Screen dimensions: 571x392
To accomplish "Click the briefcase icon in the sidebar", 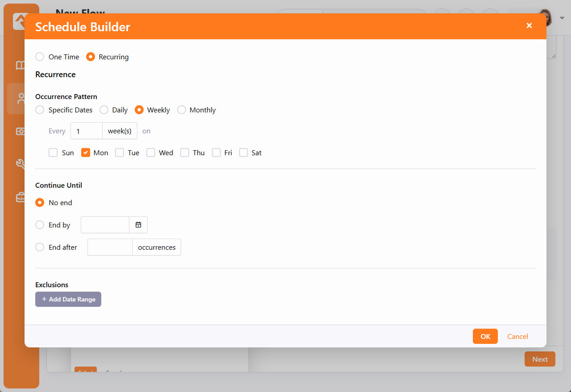I will tap(21, 197).
